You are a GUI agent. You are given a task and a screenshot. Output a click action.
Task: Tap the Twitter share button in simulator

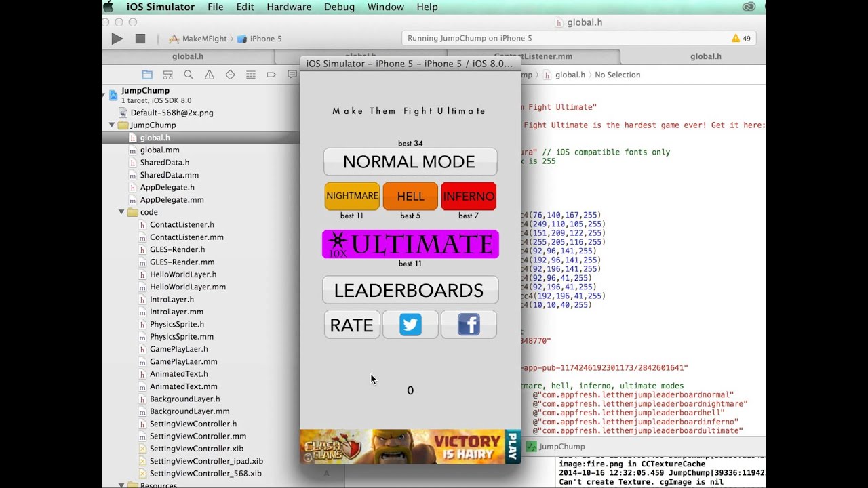click(x=410, y=325)
